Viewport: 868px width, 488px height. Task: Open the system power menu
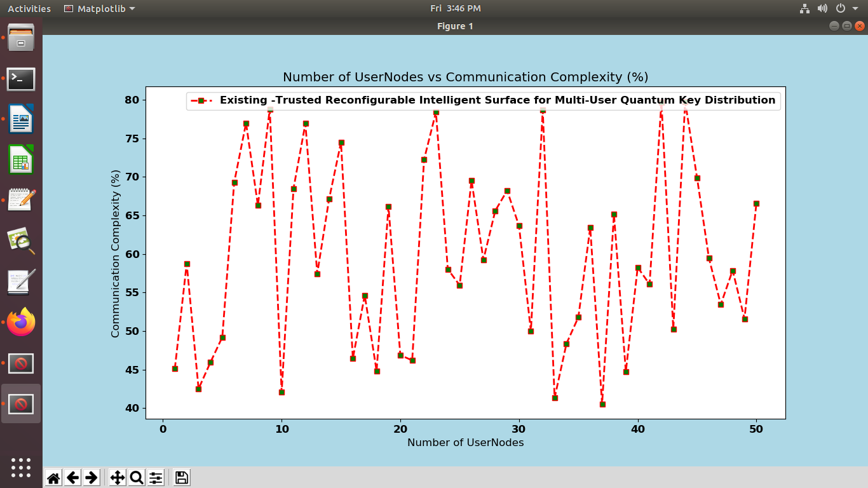pyautogui.click(x=844, y=8)
